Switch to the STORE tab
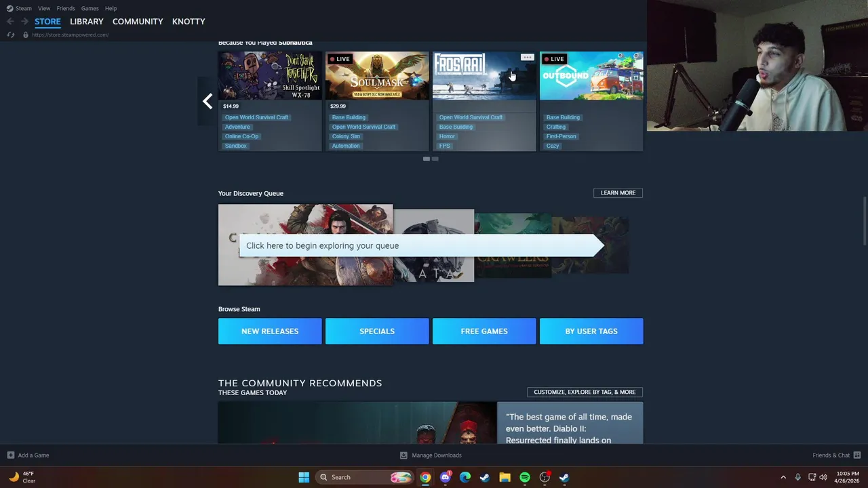Screen dimensions: 868x488 click(x=47, y=22)
